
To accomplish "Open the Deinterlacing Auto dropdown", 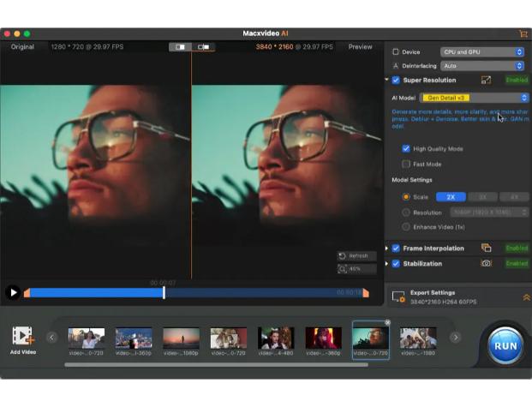I will pyautogui.click(x=482, y=66).
